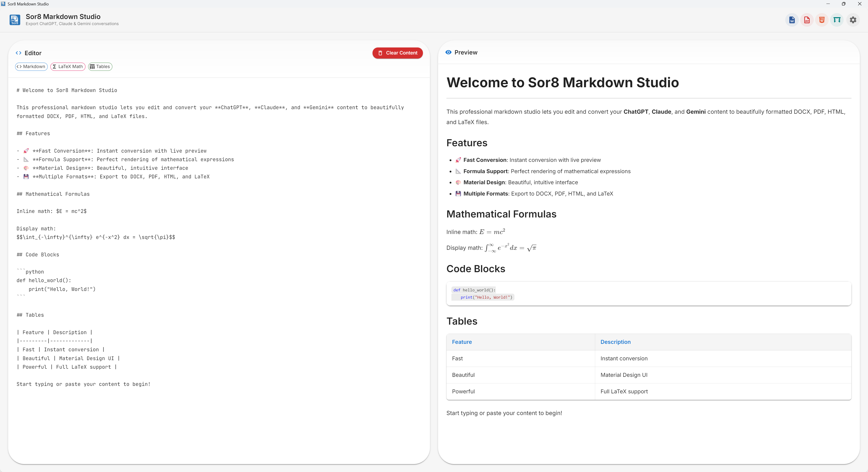
Task: Export to LaTeX via the teal icon
Action: pos(837,19)
